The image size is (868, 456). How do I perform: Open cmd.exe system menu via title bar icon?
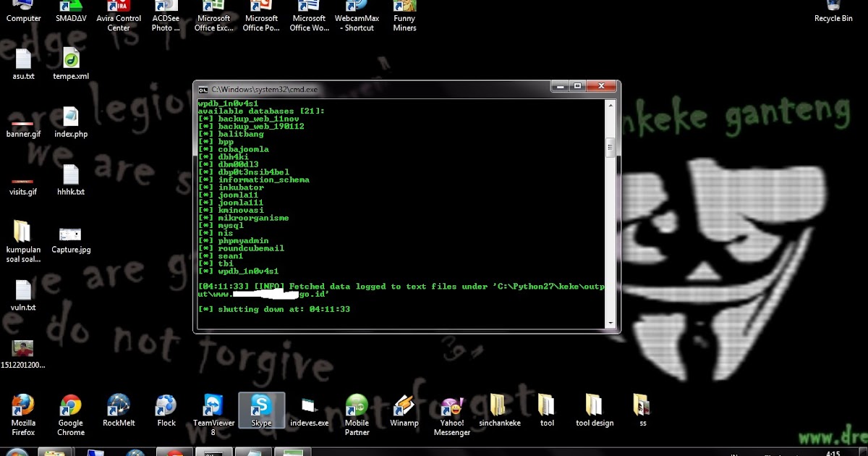click(203, 89)
